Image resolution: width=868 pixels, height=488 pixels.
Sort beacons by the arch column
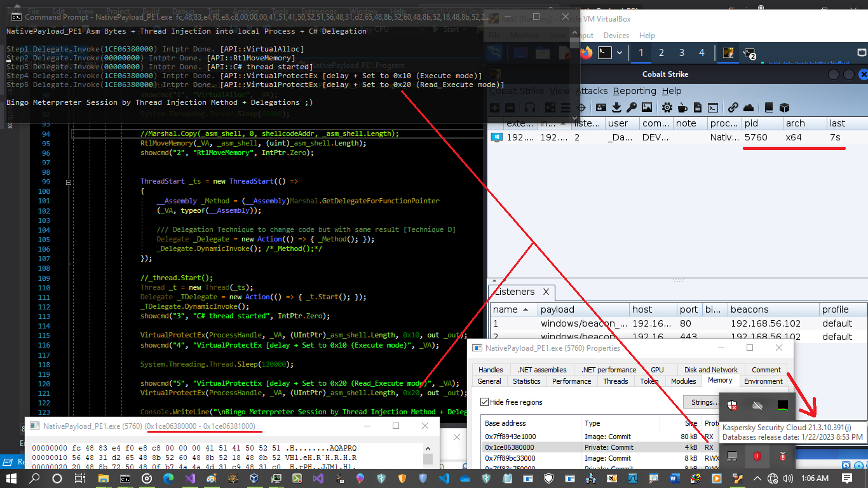804,123
